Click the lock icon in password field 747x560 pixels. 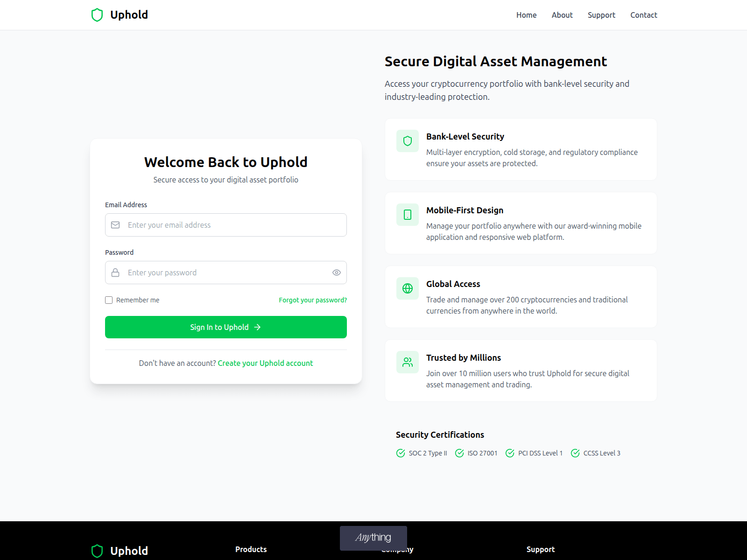115,273
